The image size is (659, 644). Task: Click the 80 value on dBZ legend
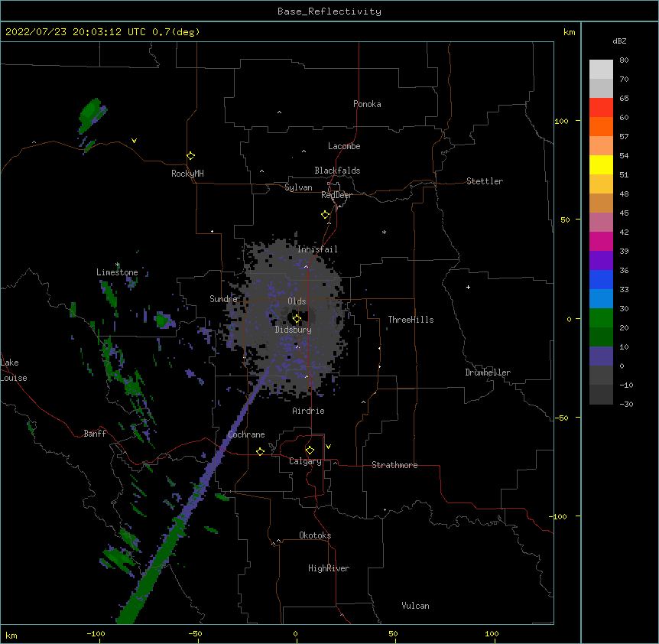click(x=624, y=60)
